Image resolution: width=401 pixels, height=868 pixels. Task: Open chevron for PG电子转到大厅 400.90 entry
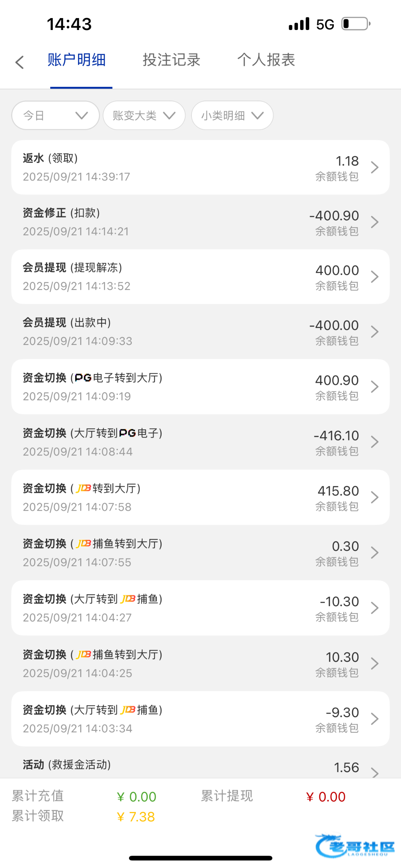375,387
